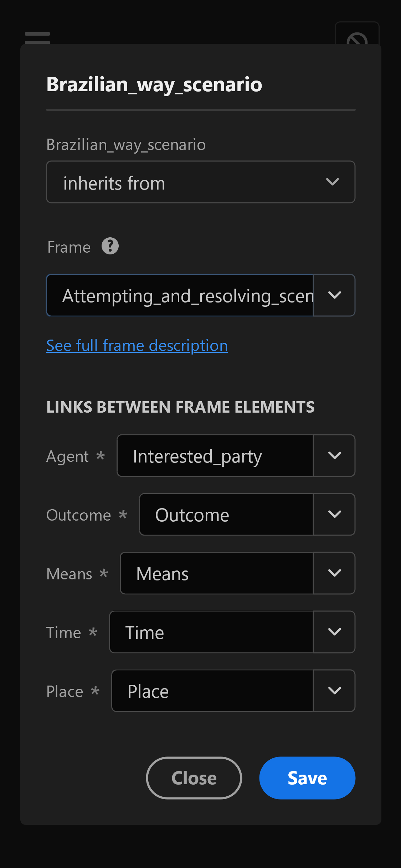The image size is (401, 868).
Task: Open the See full frame description link
Action: click(137, 346)
